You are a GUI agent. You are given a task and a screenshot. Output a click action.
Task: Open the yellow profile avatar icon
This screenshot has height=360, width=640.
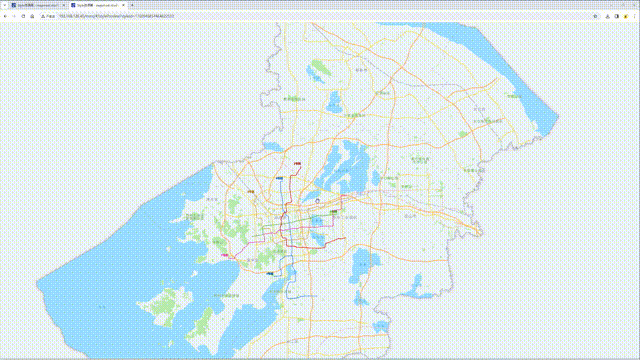coord(626,16)
